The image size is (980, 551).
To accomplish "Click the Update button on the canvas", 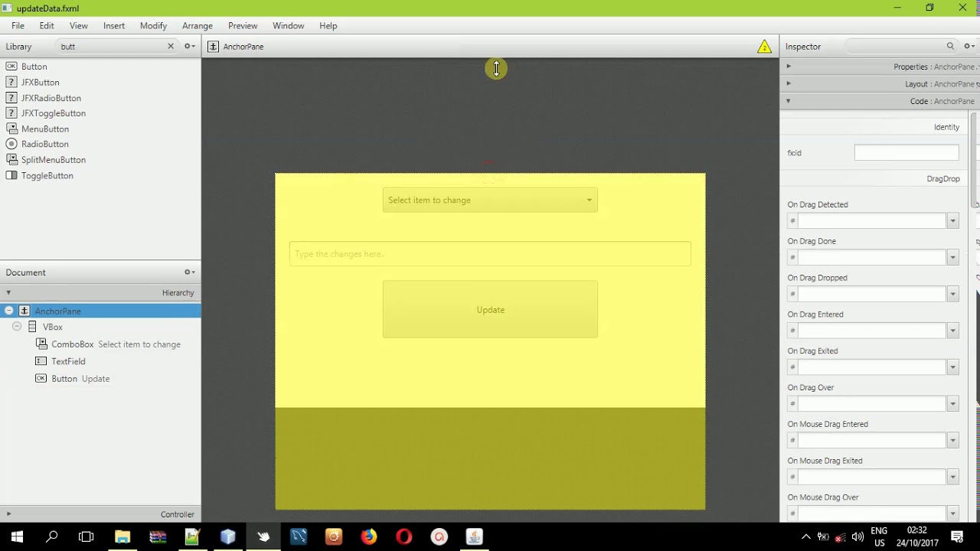I will point(490,309).
